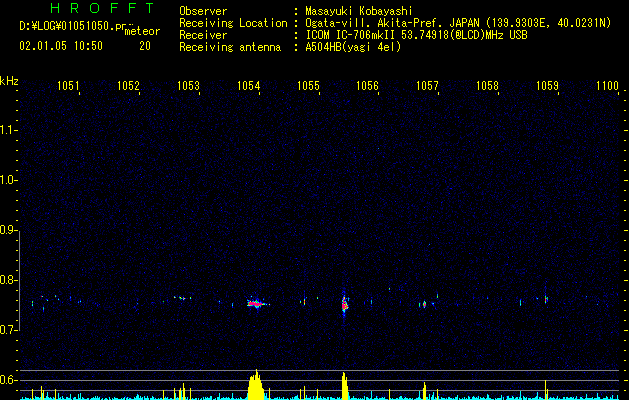Click the observer name Masayuki Kobayashi
629x400 pixels.
359,11
